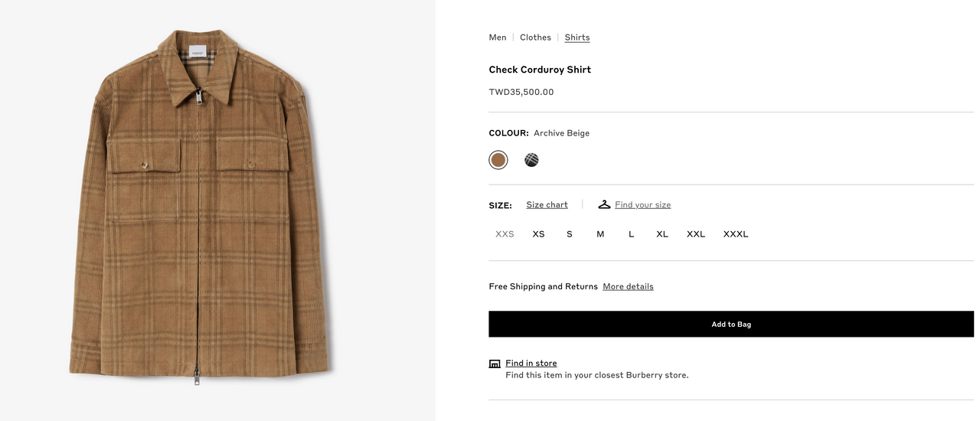Choose size XS

pyautogui.click(x=538, y=234)
